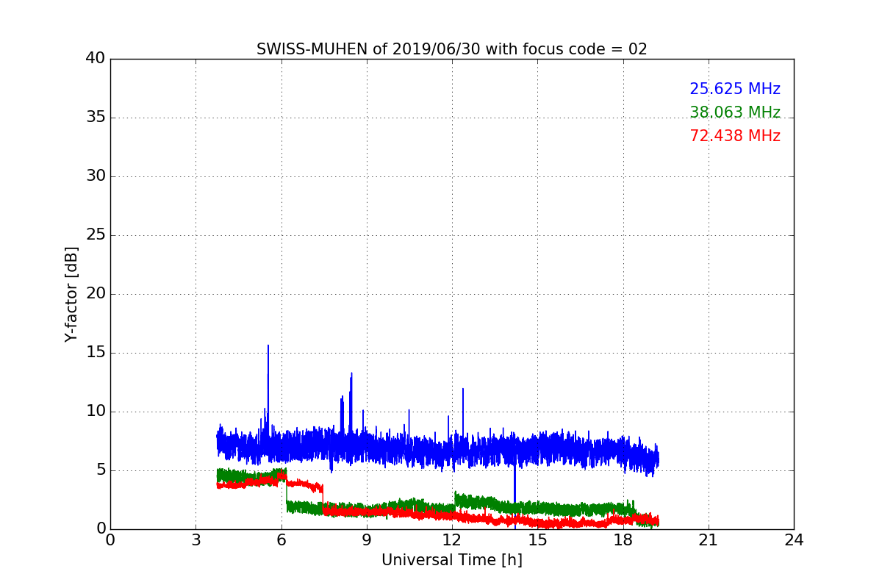Click y-axis tick label 40

coord(96,58)
